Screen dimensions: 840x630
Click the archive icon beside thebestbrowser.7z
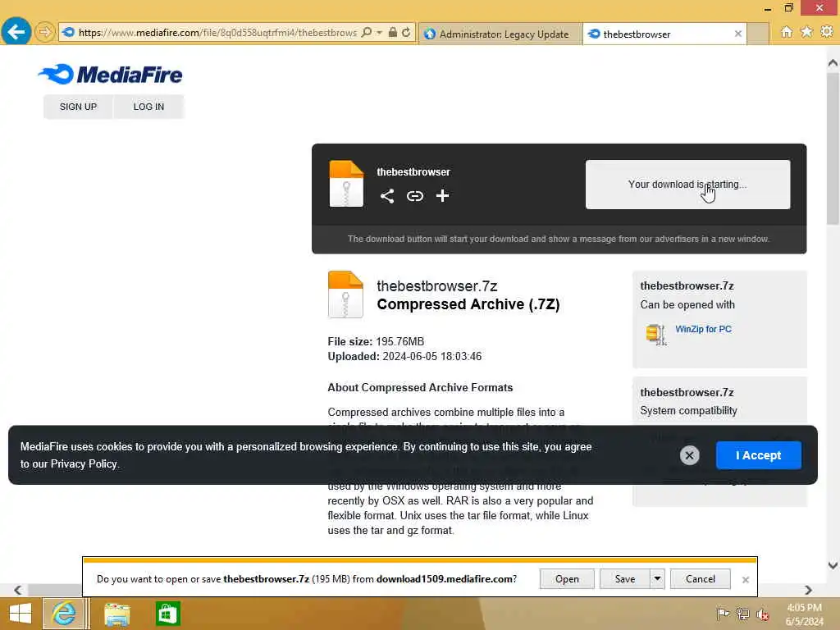click(345, 294)
